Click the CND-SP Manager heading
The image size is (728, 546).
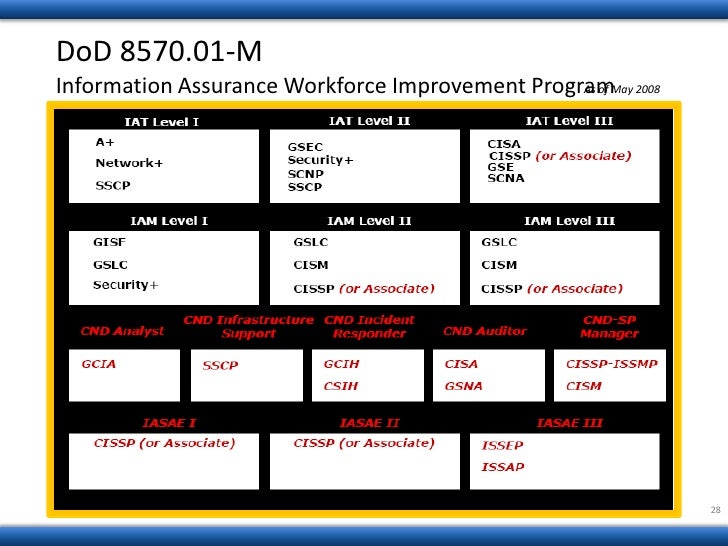pos(610,327)
